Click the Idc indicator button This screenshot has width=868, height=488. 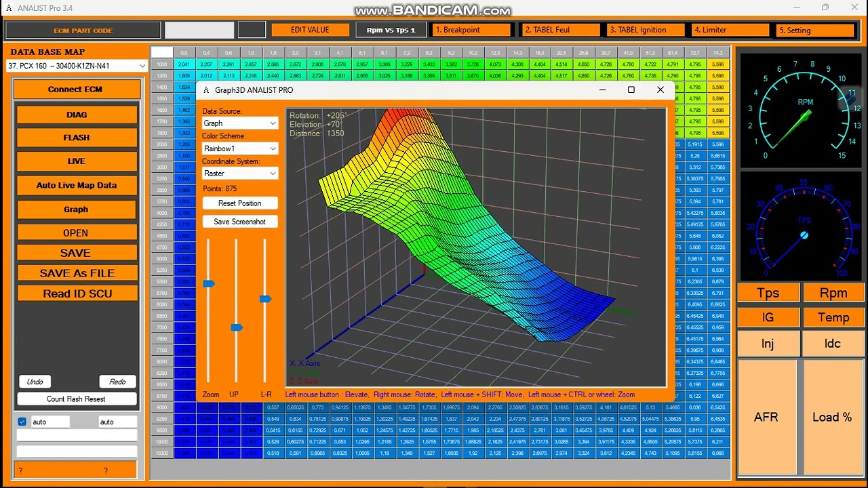pos(833,344)
